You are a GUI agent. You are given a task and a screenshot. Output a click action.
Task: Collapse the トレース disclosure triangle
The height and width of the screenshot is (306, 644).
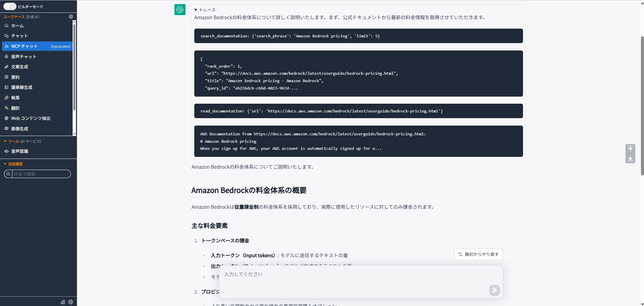(196, 10)
